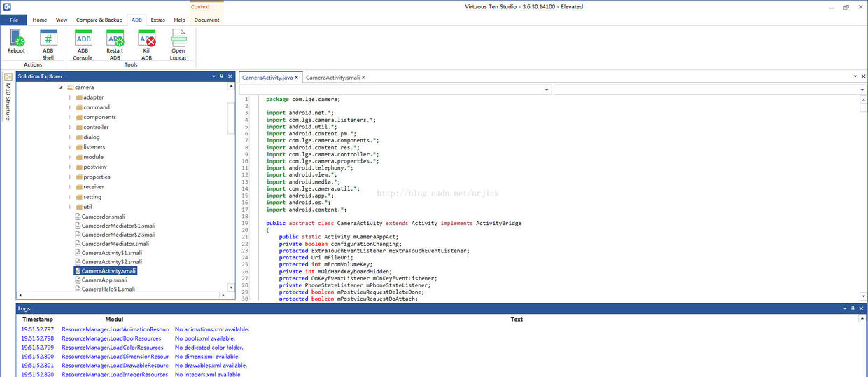Expand the controller folder node

(x=70, y=127)
